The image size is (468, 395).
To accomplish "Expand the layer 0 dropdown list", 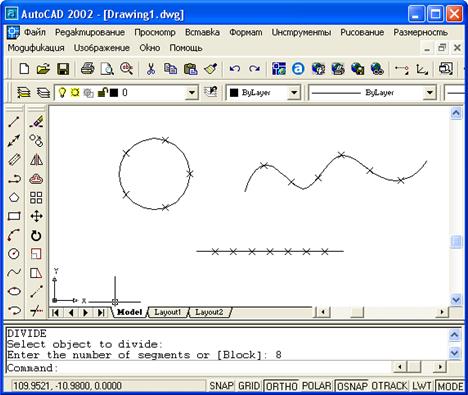I will pyautogui.click(x=192, y=92).
